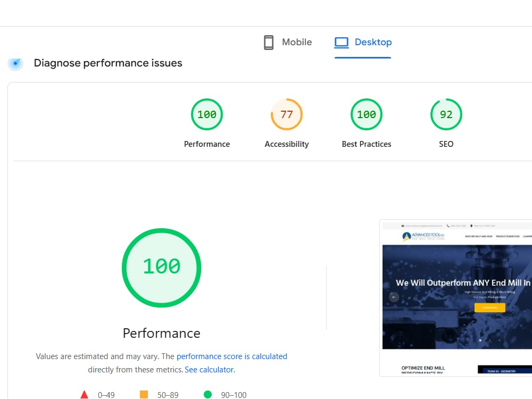Select the Desktop tab
The height and width of the screenshot is (399, 532).
click(x=363, y=43)
